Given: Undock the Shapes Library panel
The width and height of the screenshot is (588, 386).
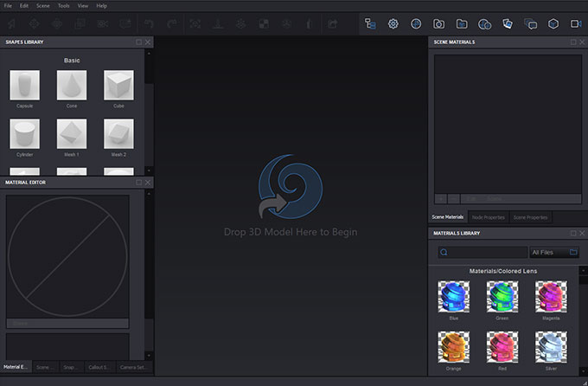Looking at the screenshot, I should pyautogui.click(x=138, y=42).
